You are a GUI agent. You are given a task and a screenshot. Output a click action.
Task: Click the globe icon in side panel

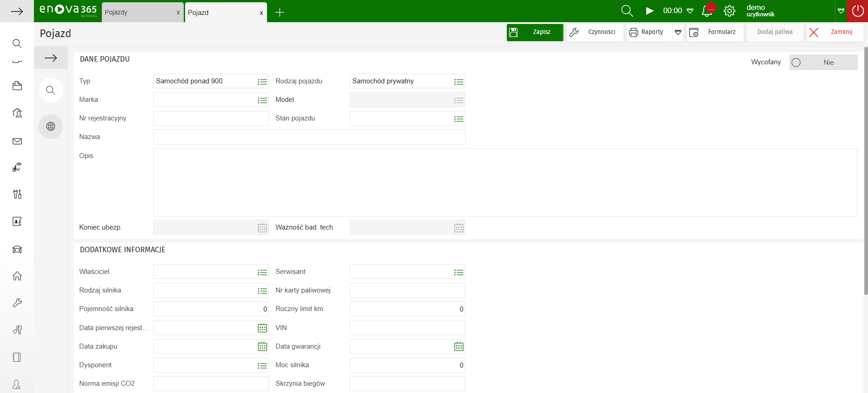click(x=51, y=126)
